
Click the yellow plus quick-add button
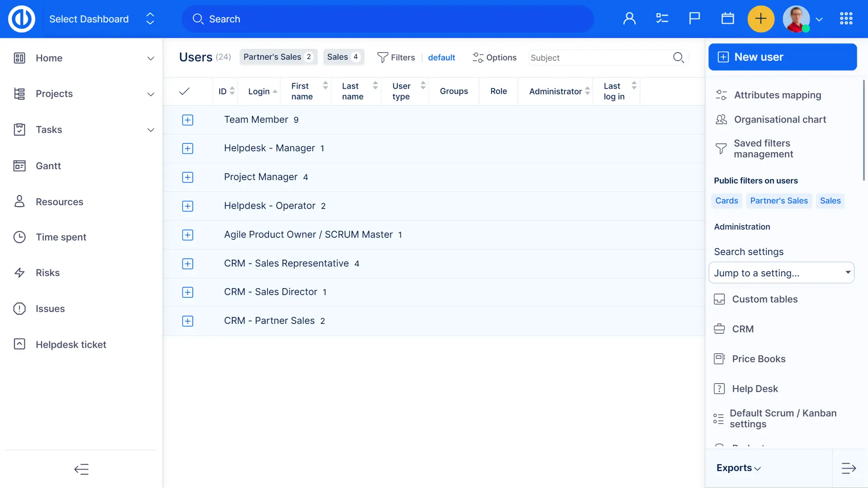click(761, 19)
